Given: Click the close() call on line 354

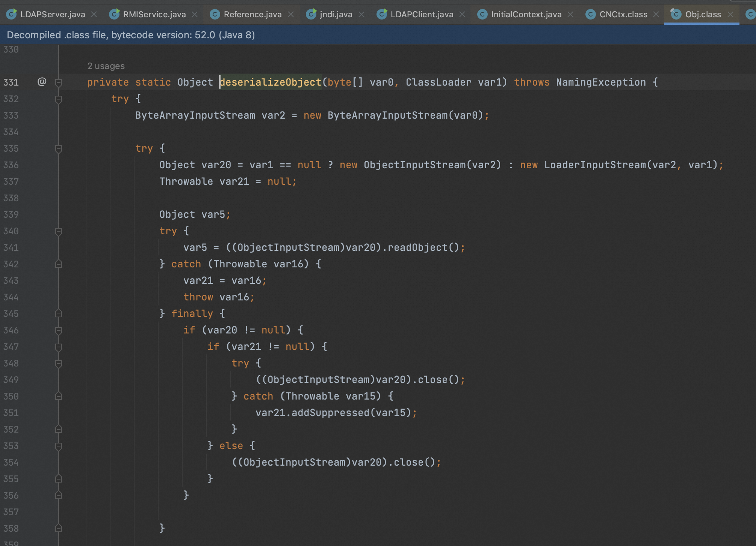Looking at the screenshot, I should pos(414,462).
